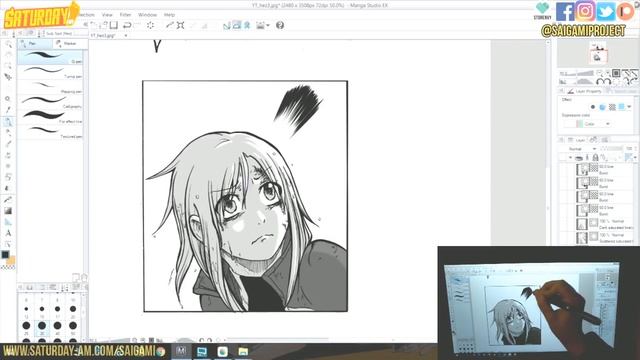Toggle the Lock layer icon

595,158
